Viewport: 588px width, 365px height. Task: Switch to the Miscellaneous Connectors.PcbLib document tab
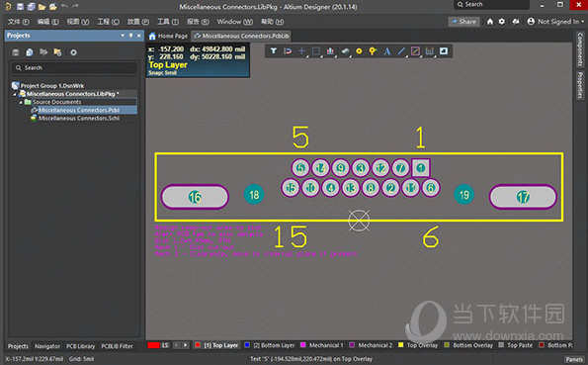(x=242, y=36)
